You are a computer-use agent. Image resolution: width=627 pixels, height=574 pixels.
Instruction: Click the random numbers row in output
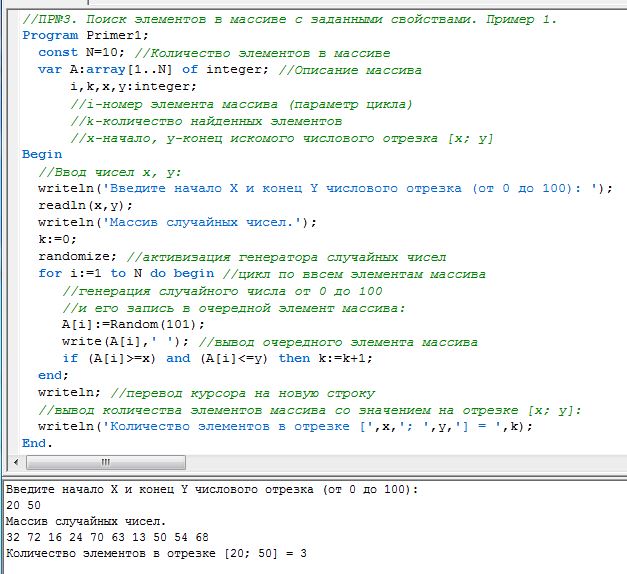(107, 537)
